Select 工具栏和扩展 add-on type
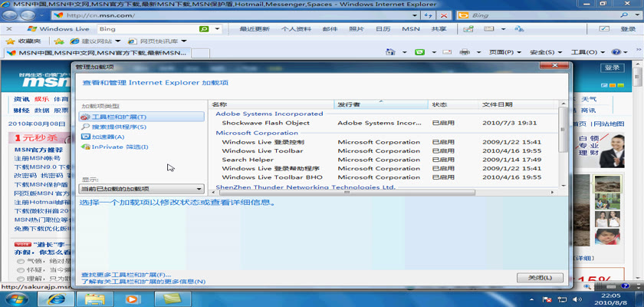This screenshot has width=644, height=307. click(x=119, y=117)
